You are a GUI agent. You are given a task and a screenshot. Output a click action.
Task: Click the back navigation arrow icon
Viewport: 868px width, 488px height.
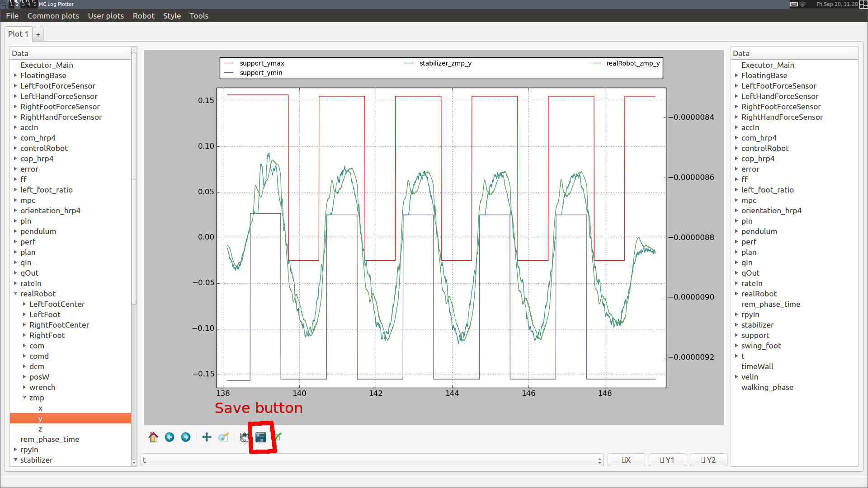[x=169, y=437]
